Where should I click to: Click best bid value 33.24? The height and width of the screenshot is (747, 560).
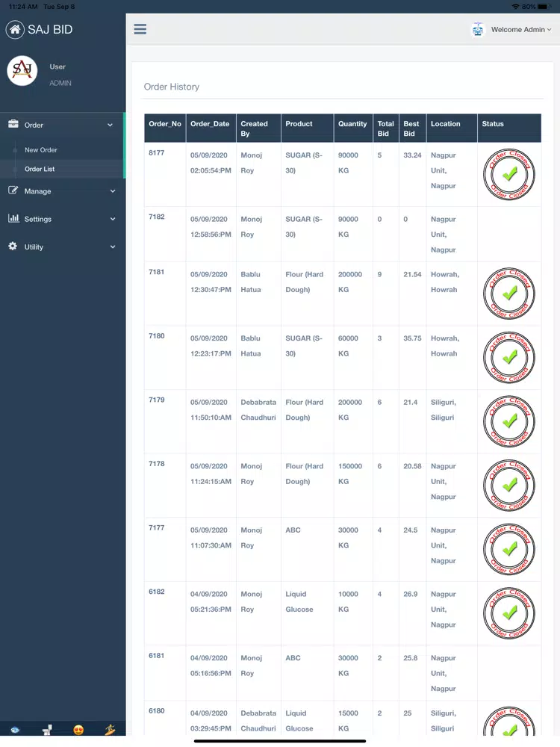[412, 155]
